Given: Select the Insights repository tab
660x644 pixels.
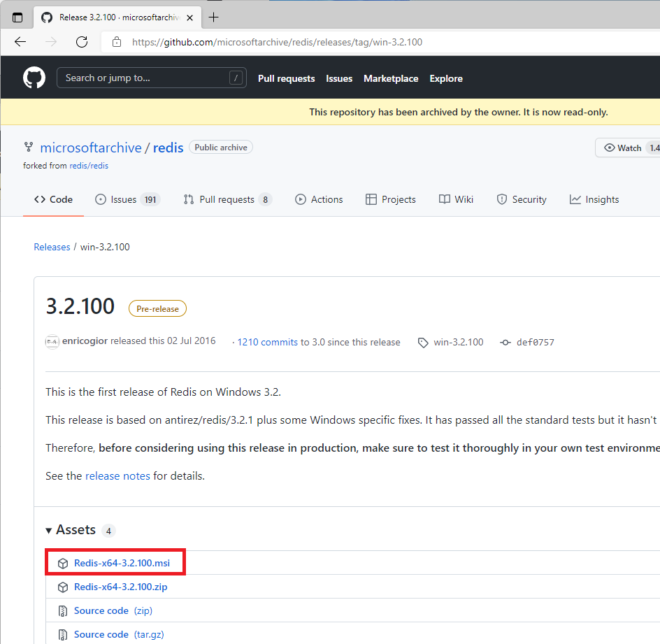Looking at the screenshot, I should coord(594,199).
